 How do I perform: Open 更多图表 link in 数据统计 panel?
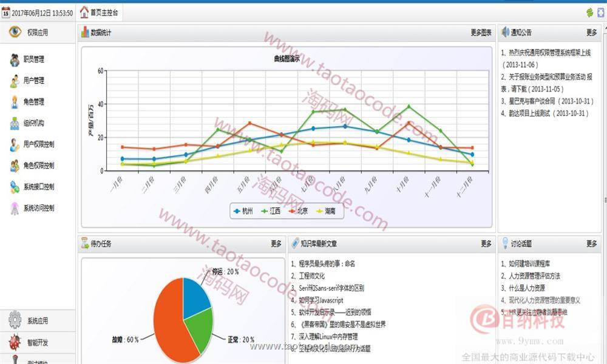(x=481, y=33)
